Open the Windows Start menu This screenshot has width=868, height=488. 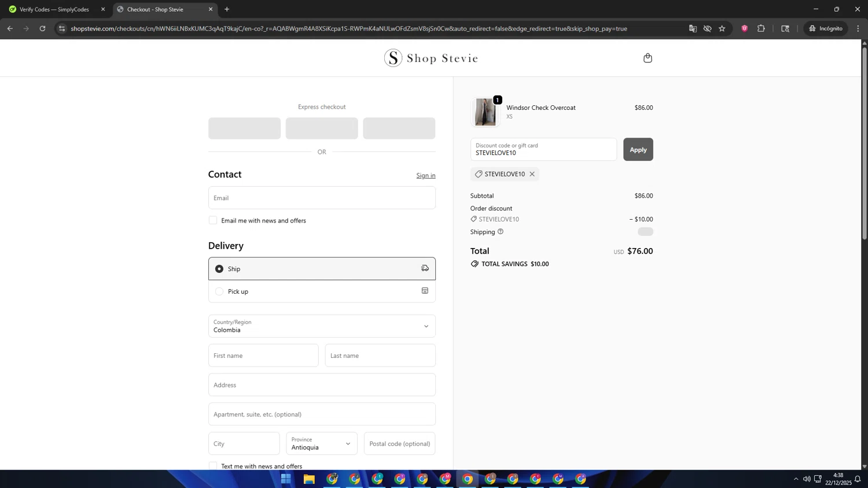coord(286,479)
